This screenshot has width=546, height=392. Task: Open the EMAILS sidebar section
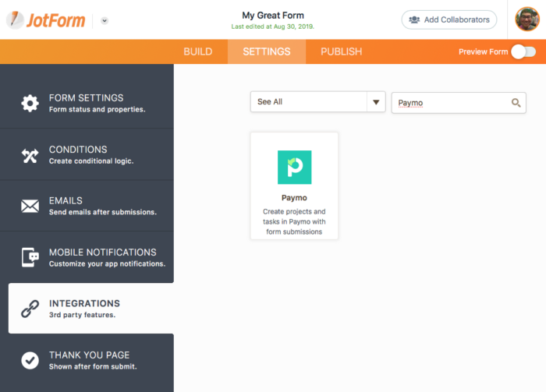(87, 206)
